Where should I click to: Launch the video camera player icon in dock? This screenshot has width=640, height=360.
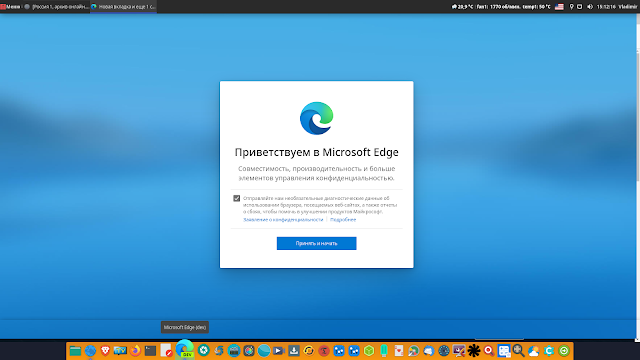coord(279,351)
